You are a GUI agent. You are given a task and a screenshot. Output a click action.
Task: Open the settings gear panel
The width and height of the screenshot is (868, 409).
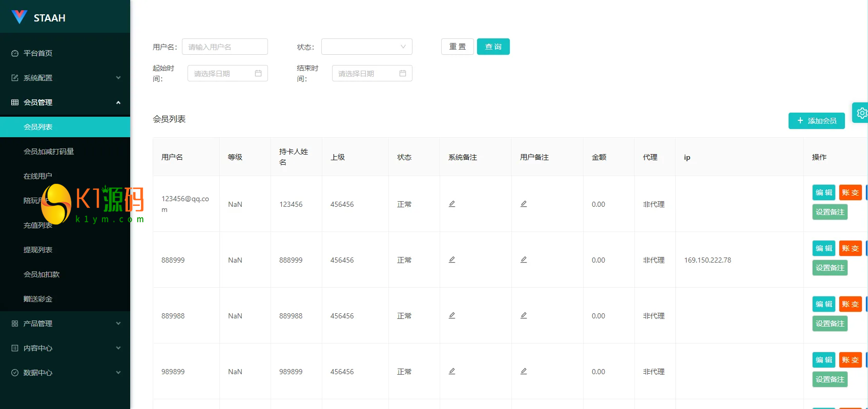point(861,113)
